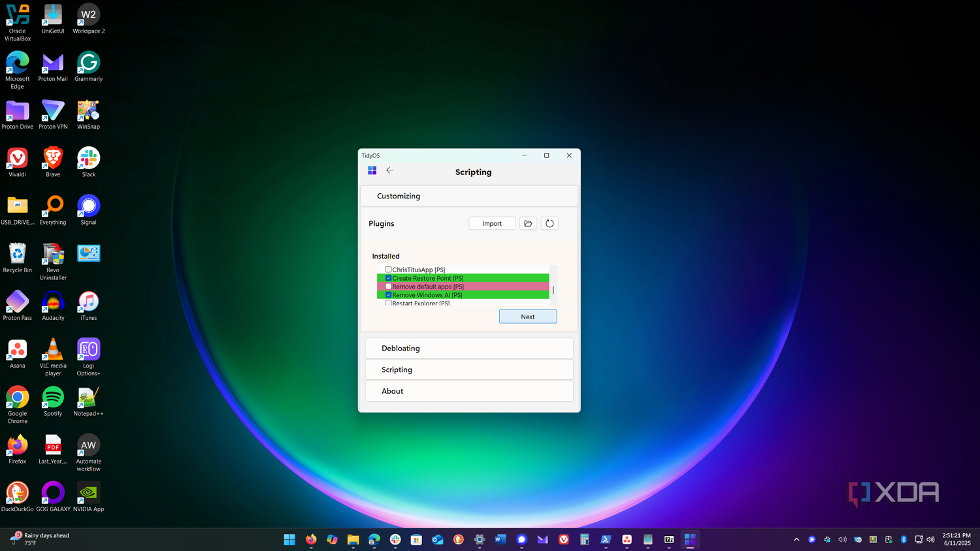The width and height of the screenshot is (980, 551).
Task: Select the Audacity desktop icon
Action: point(53,306)
